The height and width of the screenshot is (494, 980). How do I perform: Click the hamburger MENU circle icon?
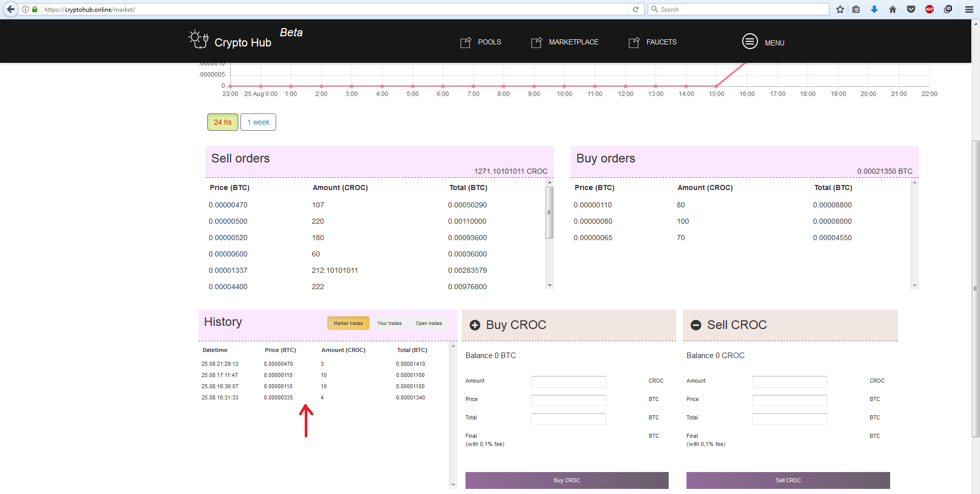[x=750, y=41]
